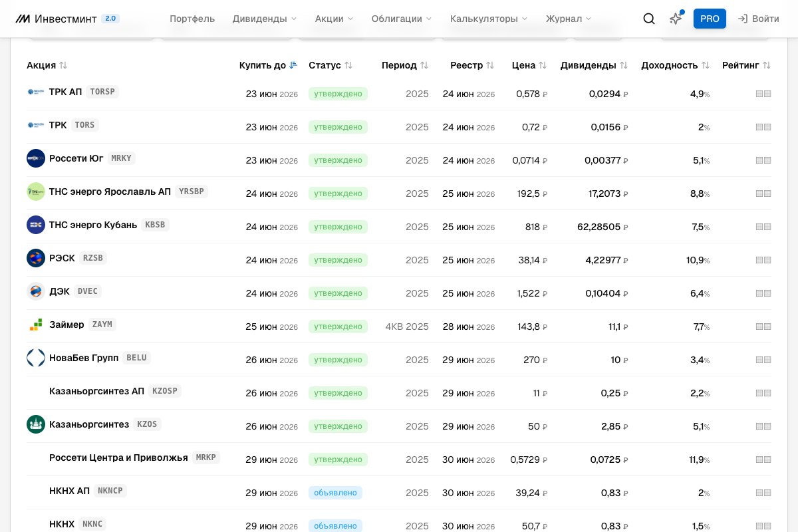Click the AI sparkle icon in header
Screen dimensions: 798x532
[676, 19]
